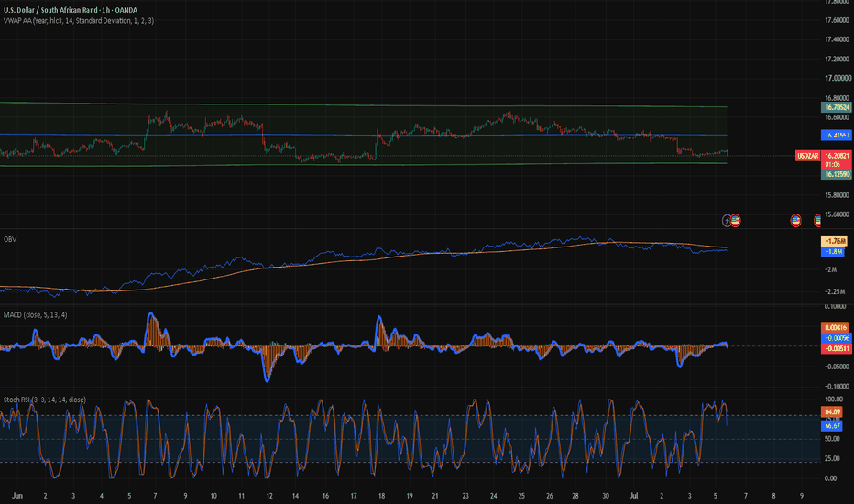Click the green 16.12590 lower band label
Viewport: 854px width, 504px height.
point(836,174)
